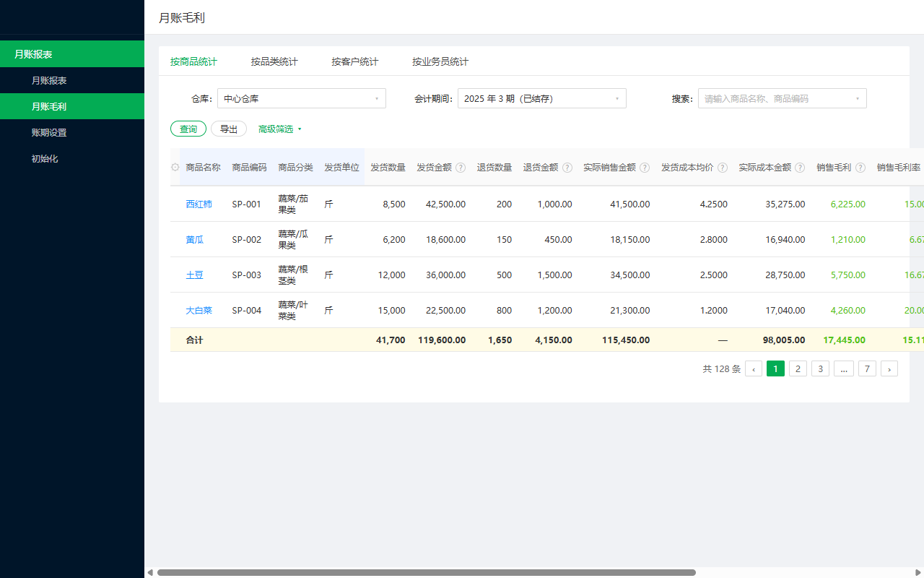Click cost average 2.8000 for 黄瓜
Screen dimensions: 924x578
[714, 239]
